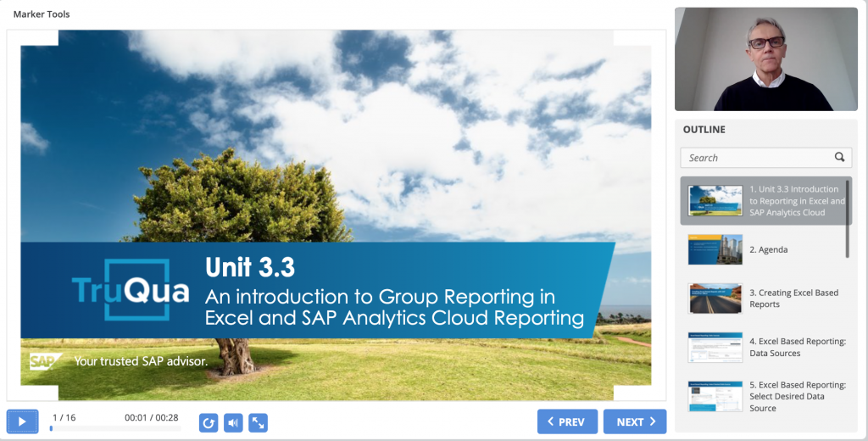
Task: Click the slide progress bar
Action: pyautogui.click(x=115, y=428)
